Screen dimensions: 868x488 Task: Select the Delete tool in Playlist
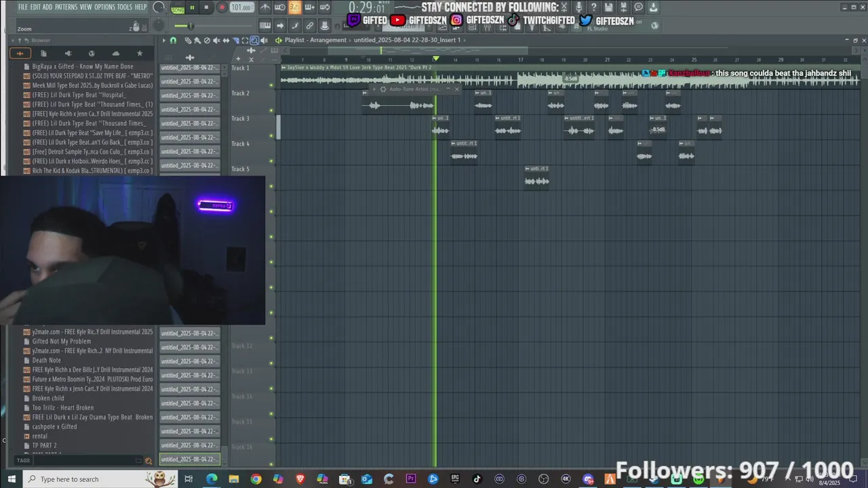pyautogui.click(x=207, y=40)
